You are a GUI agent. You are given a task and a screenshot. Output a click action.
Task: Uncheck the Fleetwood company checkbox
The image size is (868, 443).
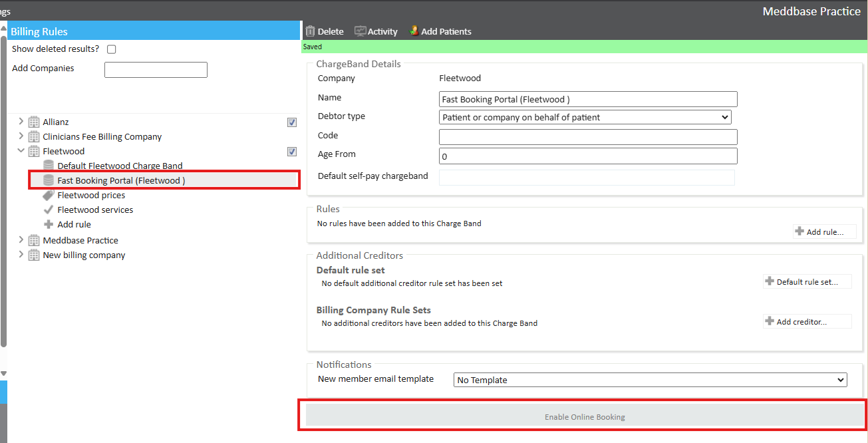[x=291, y=152]
